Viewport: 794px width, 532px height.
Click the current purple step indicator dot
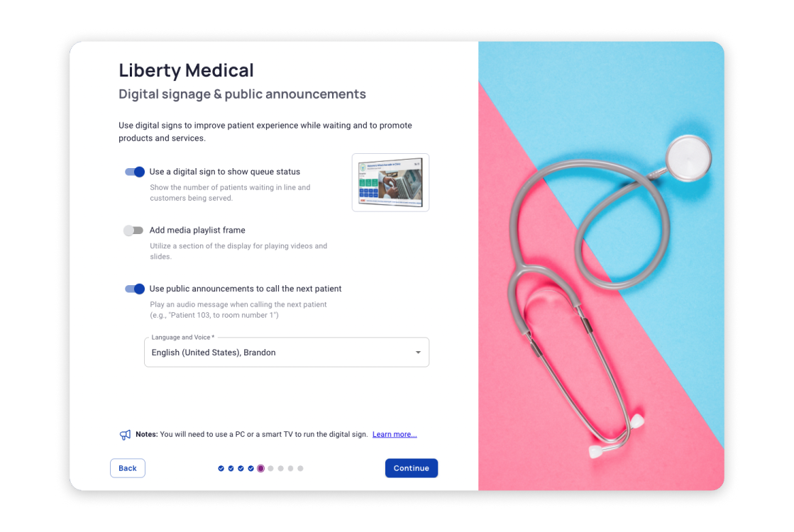point(261,468)
